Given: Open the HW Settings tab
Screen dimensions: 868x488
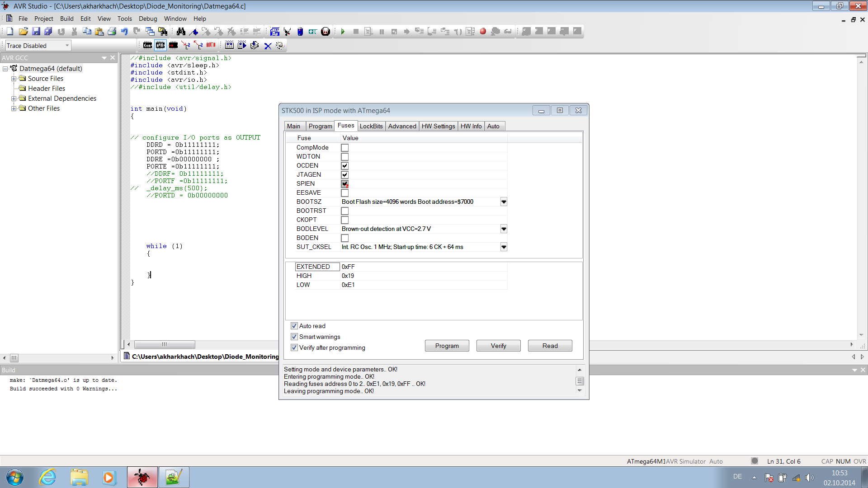Looking at the screenshot, I should tap(439, 126).
